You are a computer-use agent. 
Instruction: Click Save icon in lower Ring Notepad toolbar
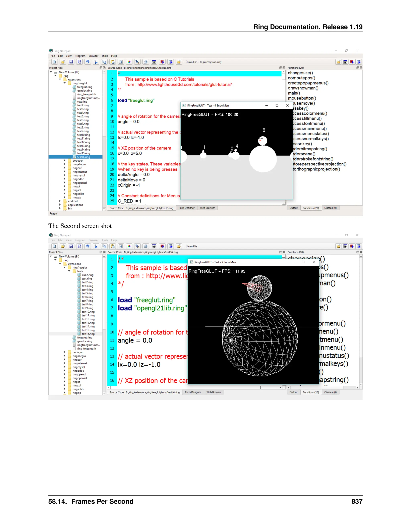point(71,246)
